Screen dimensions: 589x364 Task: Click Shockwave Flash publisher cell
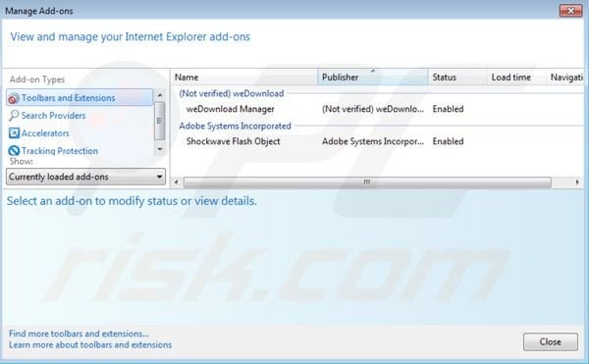[x=373, y=141]
